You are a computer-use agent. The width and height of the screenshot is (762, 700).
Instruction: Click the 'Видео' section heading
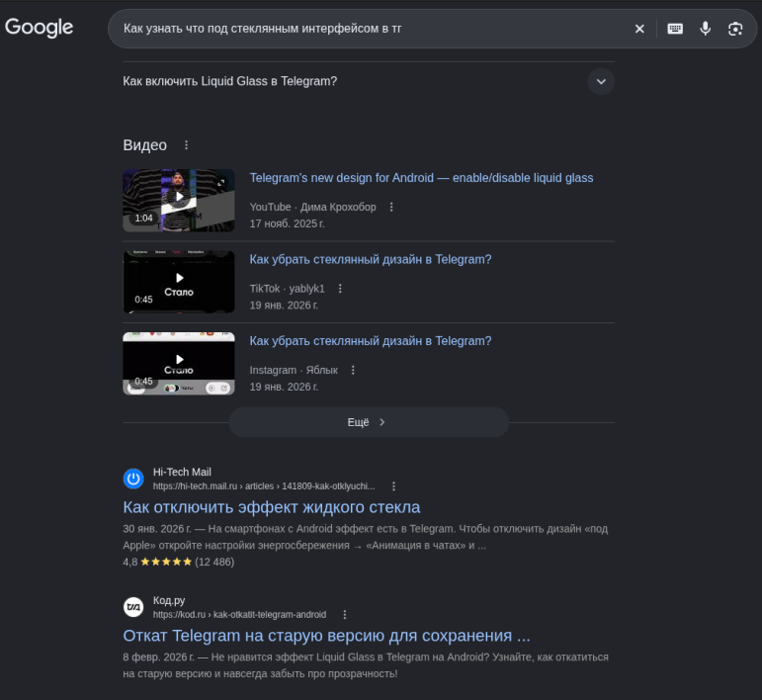[x=145, y=145]
